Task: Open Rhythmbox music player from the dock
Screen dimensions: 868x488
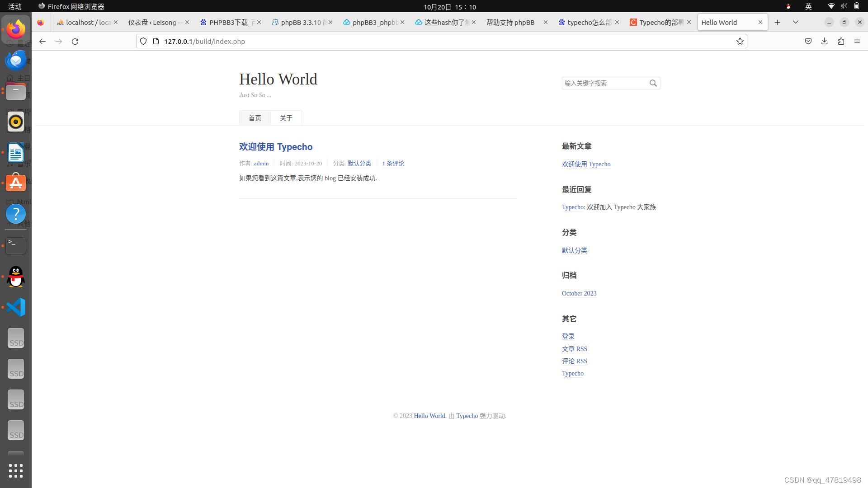Action: [15, 121]
